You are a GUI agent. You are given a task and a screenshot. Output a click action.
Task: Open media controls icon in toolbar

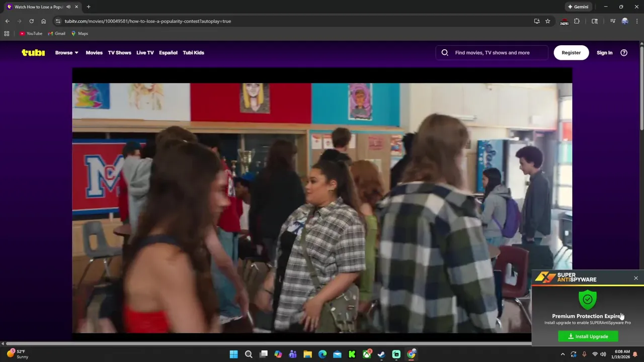coord(612,21)
